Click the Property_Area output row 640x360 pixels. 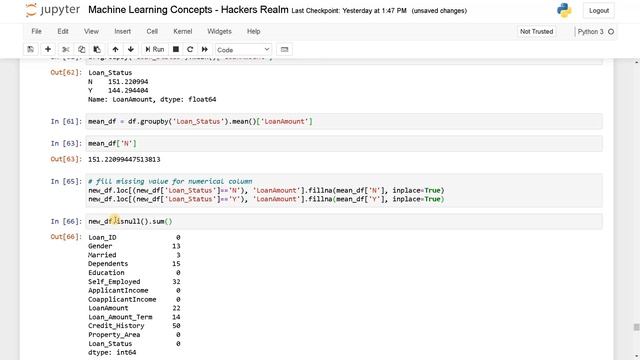click(x=134, y=335)
